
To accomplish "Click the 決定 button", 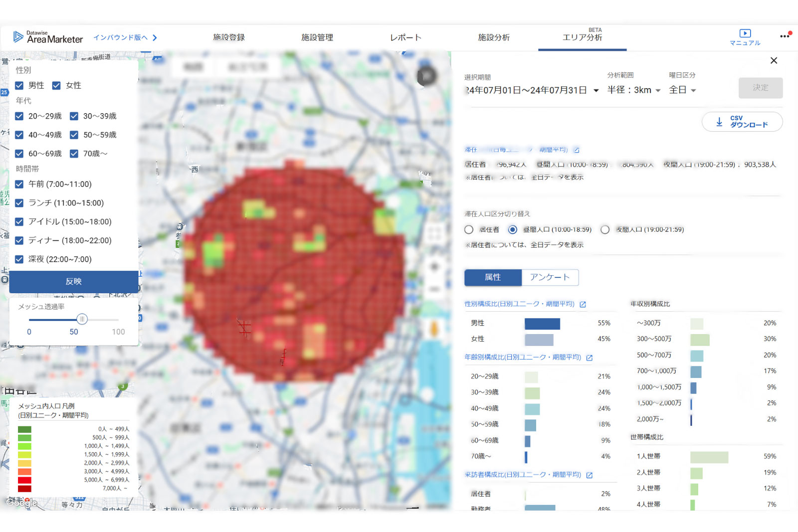I will 761,88.
